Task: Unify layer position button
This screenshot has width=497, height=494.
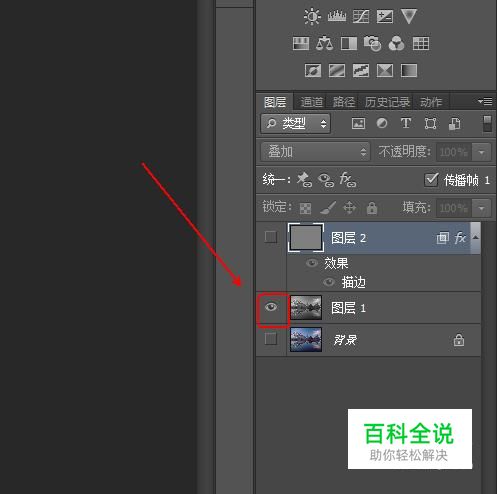Action: click(x=304, y=180)
